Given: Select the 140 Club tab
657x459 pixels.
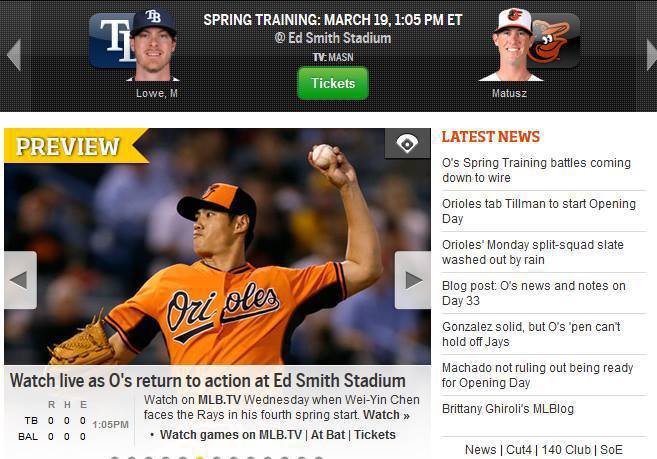Looking at the screenshot, I should pos(566,450).
